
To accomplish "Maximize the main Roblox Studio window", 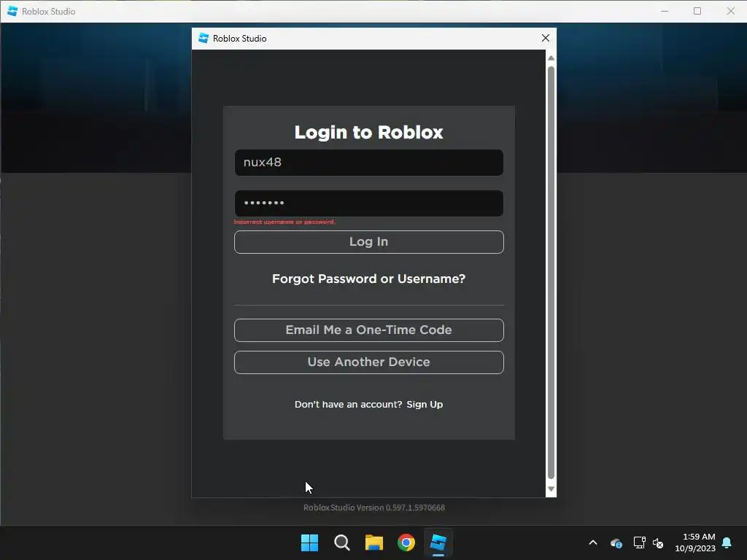I will pyautogui.click(x=697, y=11).
